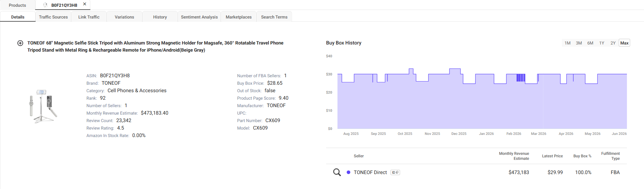Viewport: 644px width, 189px height.
Task: Open Marketplaces tab
Action: (x=239, y=17)
